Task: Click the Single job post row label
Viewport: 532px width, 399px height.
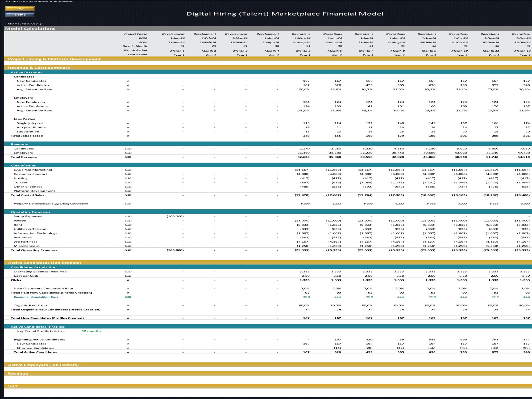Action: [x=30, y=123]
